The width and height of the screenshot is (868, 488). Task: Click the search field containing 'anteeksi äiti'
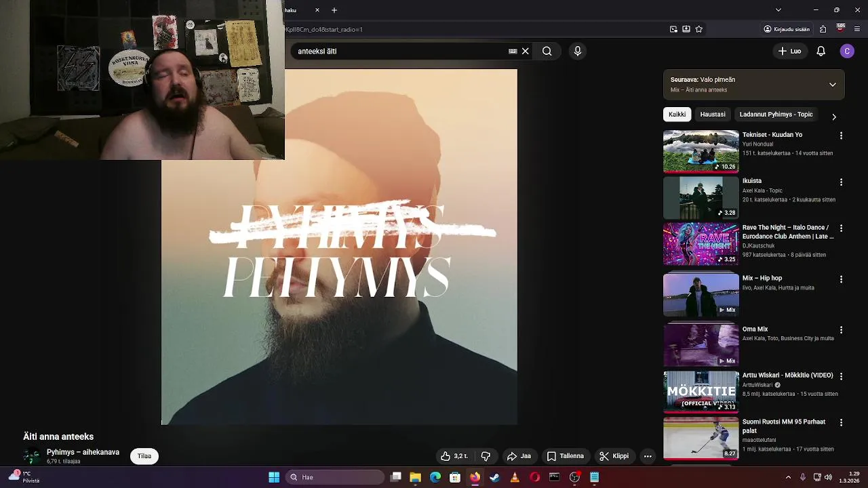tap(400, 51)
